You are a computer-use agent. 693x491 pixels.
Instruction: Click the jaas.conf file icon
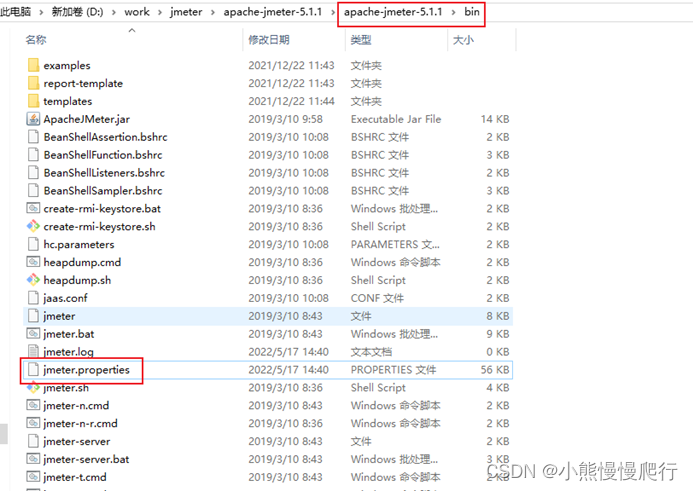(x=33, y=298)
